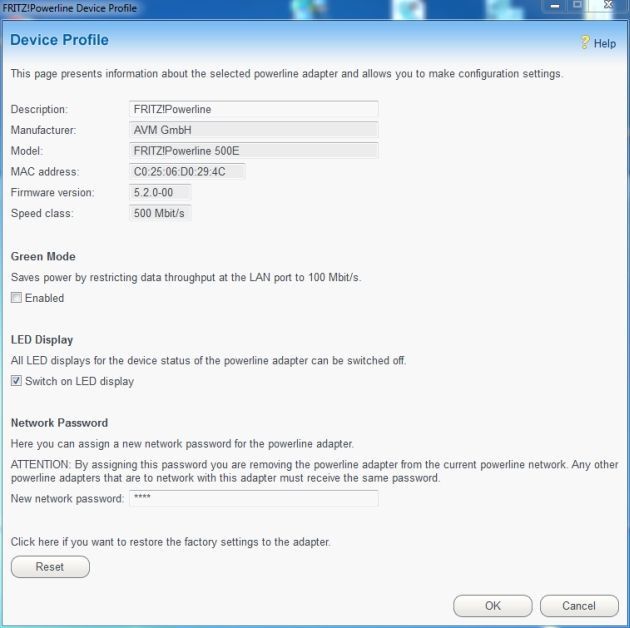Maximize the Device Profile window
Image resolution: width=630 pixels, height=628 pixels.
[x=577, y=5]
